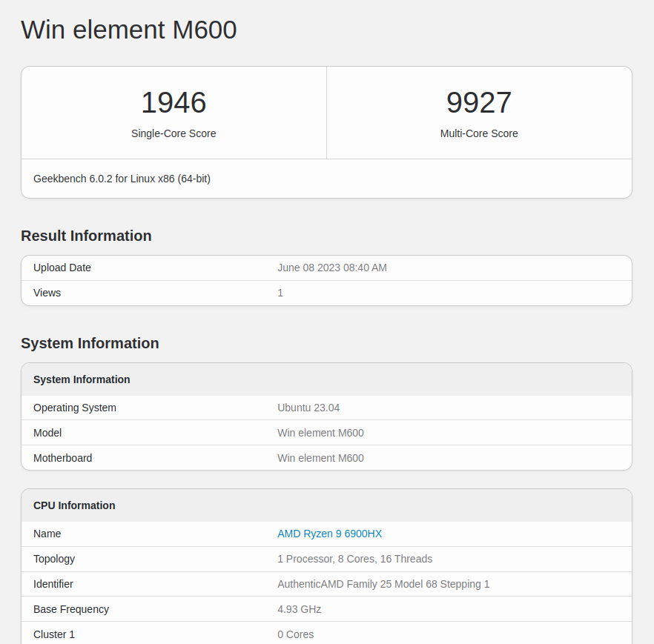This screenshot has height=644, width=654.
Task: Click the Cluster 1 value 0 Cores
Action: [x=295, y=634]
